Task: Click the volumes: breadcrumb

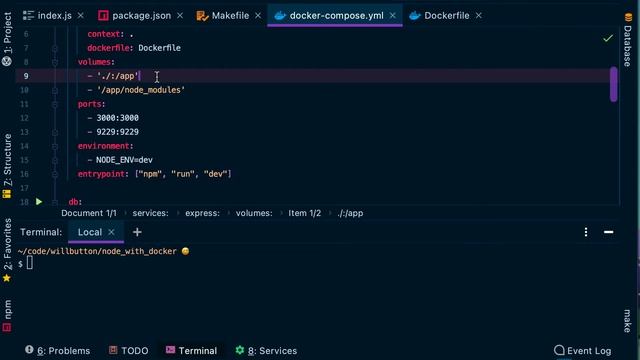Action: 254,213
